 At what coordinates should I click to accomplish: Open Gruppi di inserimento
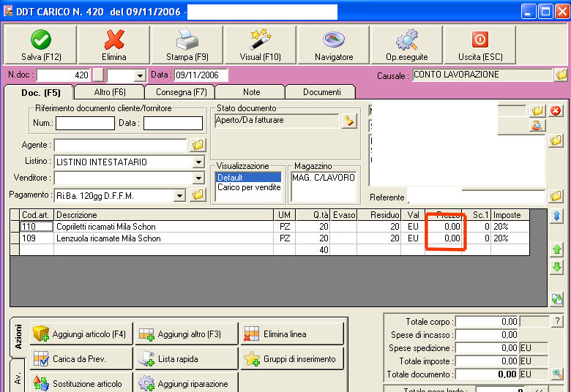(x=292, y=359)
